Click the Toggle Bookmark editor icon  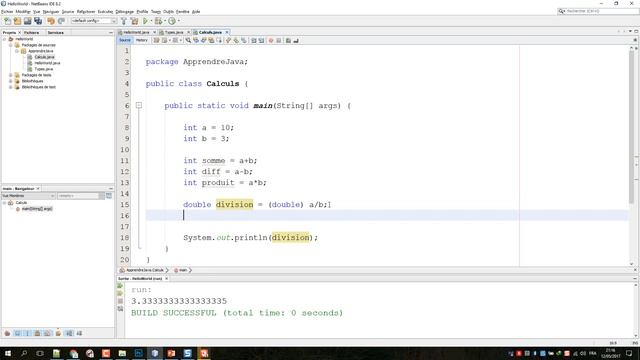click(x=244, y=40)
